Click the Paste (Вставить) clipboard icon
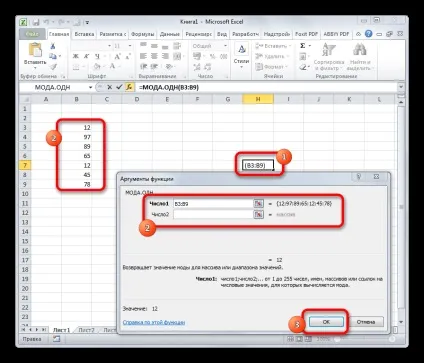The image size is (424, 363). click(x=35, y=50)
